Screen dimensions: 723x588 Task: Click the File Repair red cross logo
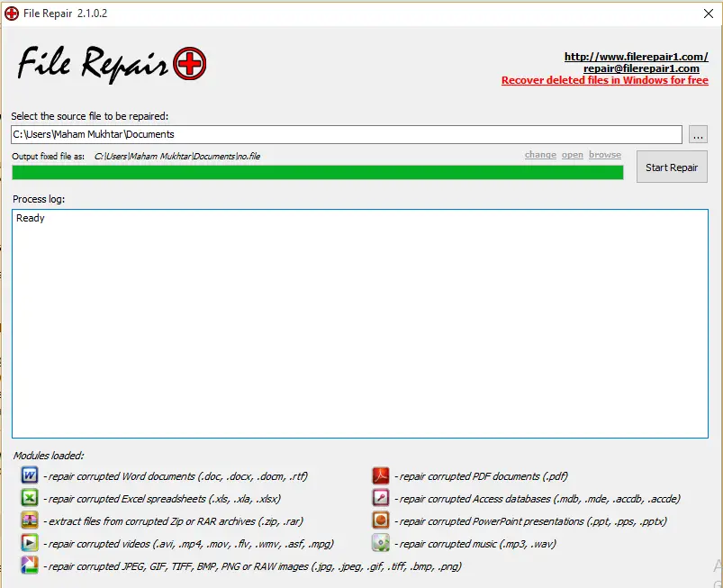coord(189,64)
